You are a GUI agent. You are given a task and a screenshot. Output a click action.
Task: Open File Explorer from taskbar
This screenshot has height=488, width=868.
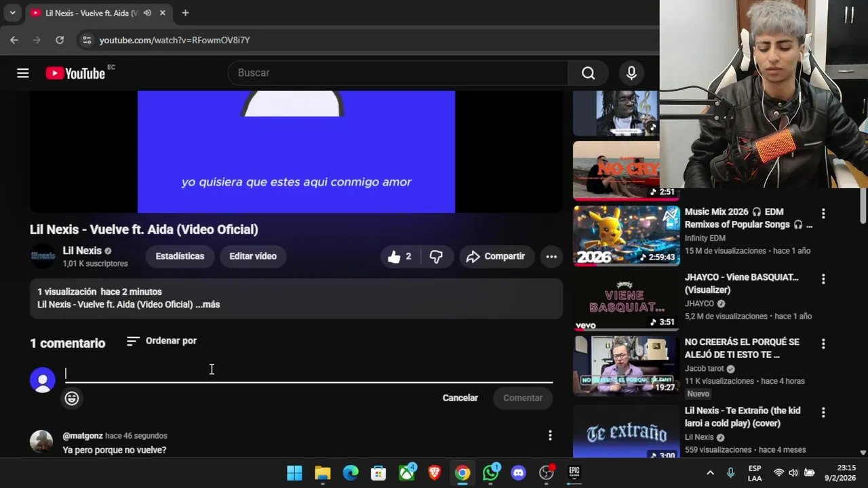coord(323,473)
